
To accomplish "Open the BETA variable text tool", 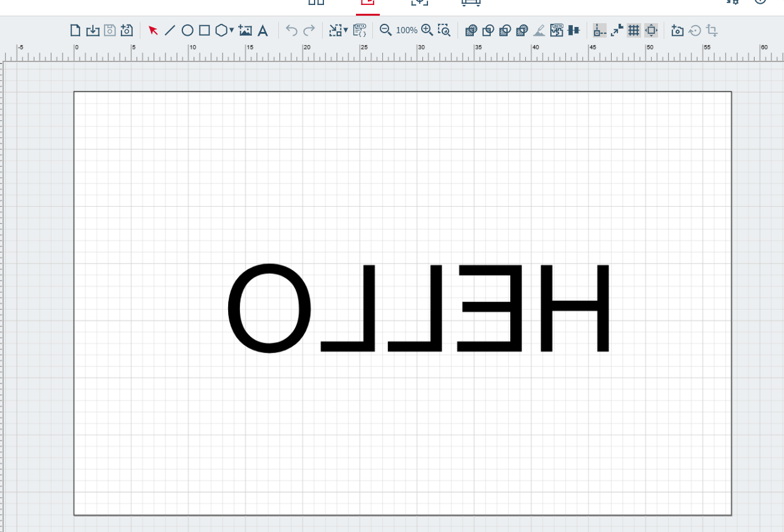I will [x=360, y=29].
